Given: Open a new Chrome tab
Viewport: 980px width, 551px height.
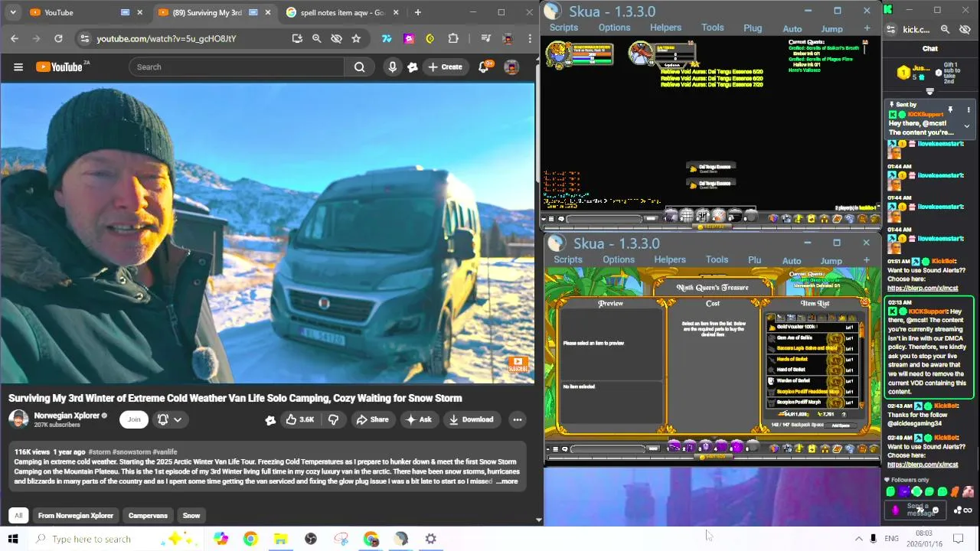Looking at the screenshot, I should (x=417, y=12).
